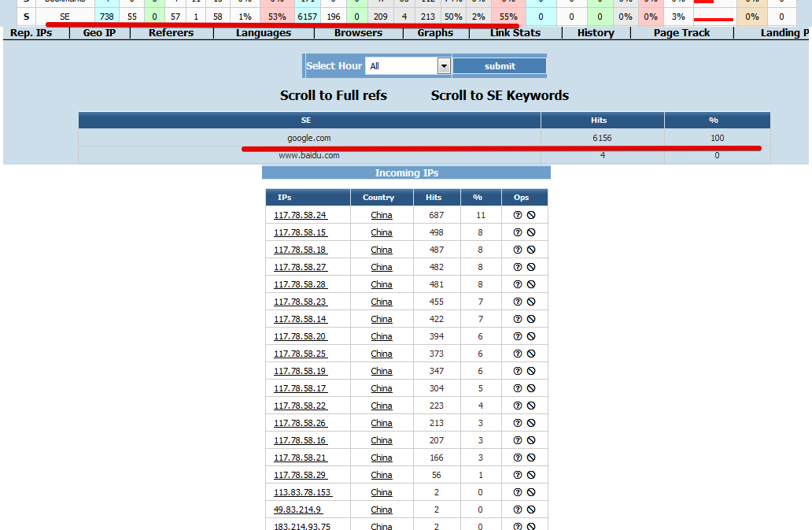Click the China country link for 117.78.58.29
Viewport: 812px width, 530px height.
click(x=382, y=475)
